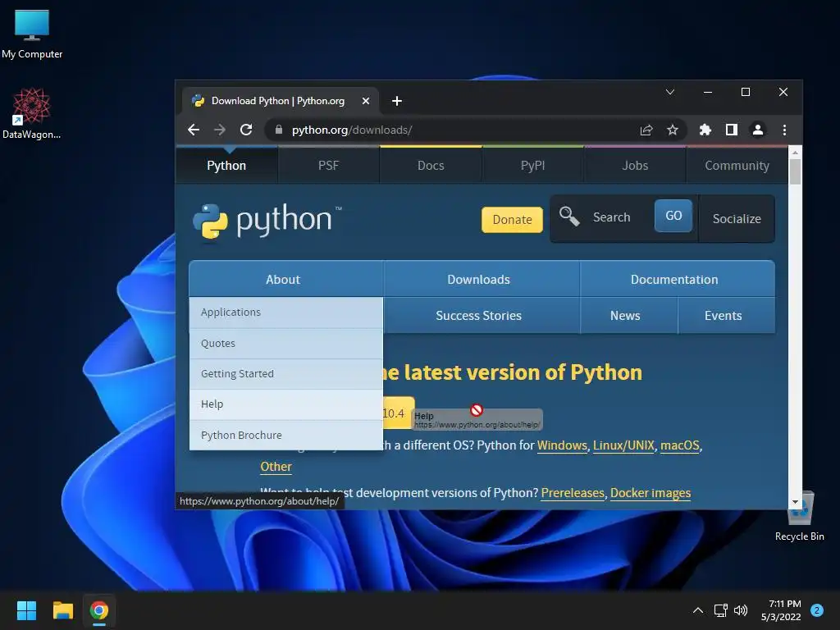Viewport: 840px width, 630px height.
Task: Switch to Docs top navigation tab
Action: click(x=431, y=166)
